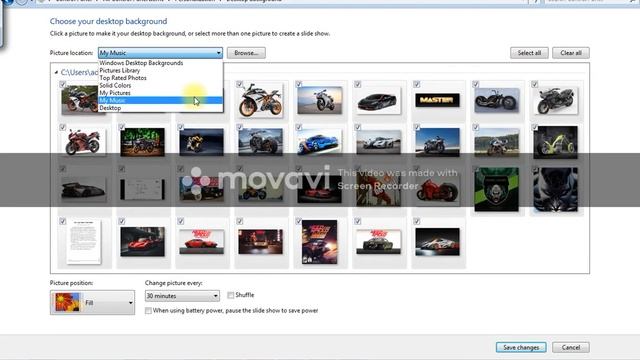Screen dimensions: 640x360
Task: Select the black sports car thumbnail
Action: click(x=379, y=101)
